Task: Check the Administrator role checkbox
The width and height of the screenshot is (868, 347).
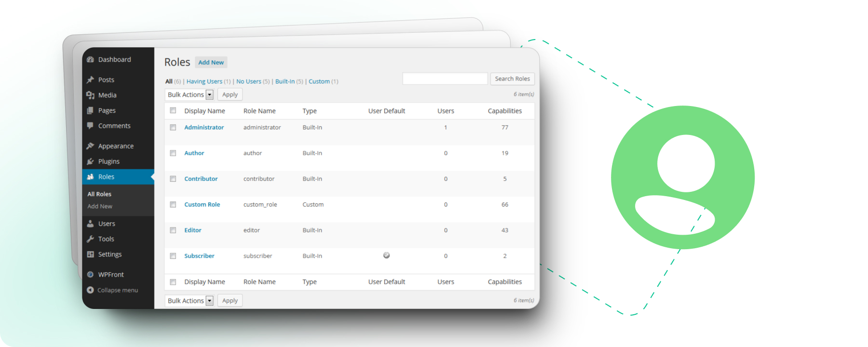Action: click(173, 128)
